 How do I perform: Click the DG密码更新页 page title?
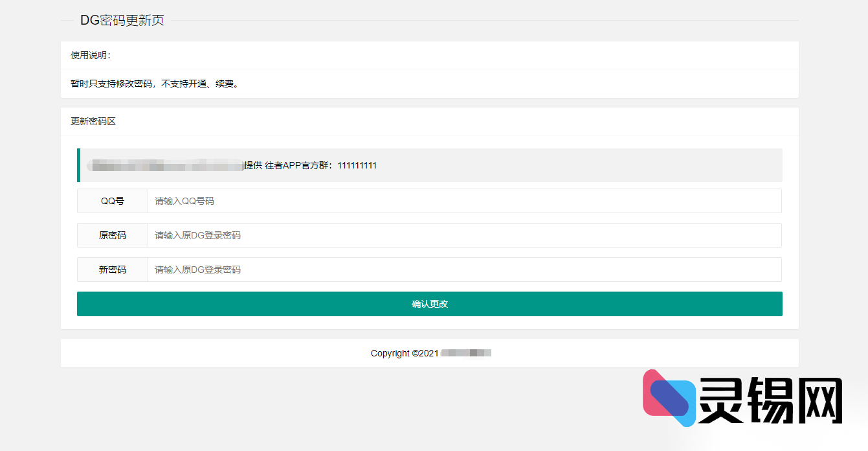(122, 20)
